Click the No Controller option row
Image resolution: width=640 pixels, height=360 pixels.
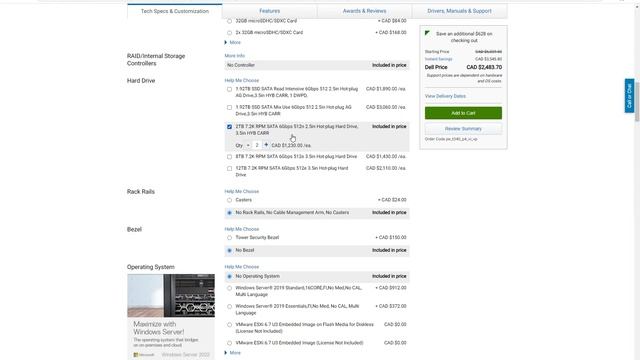tap(317, 65)
